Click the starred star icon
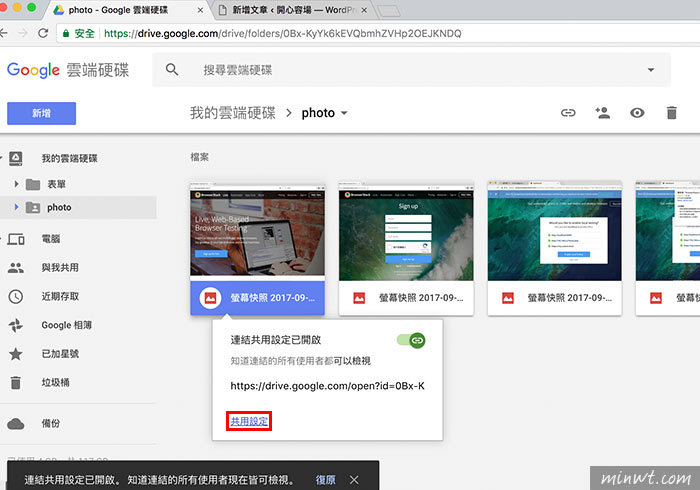This screenshot has height=490, width=700. tap(16, 354)
